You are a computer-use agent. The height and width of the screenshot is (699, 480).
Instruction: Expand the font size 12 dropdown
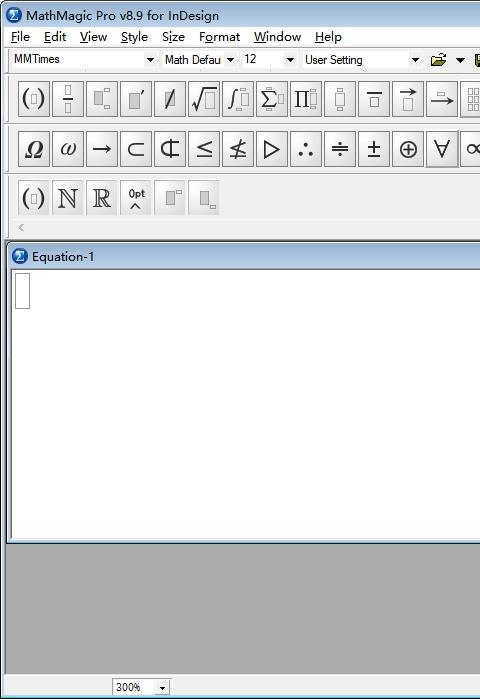pyautogui.click(x=290, y=60)
